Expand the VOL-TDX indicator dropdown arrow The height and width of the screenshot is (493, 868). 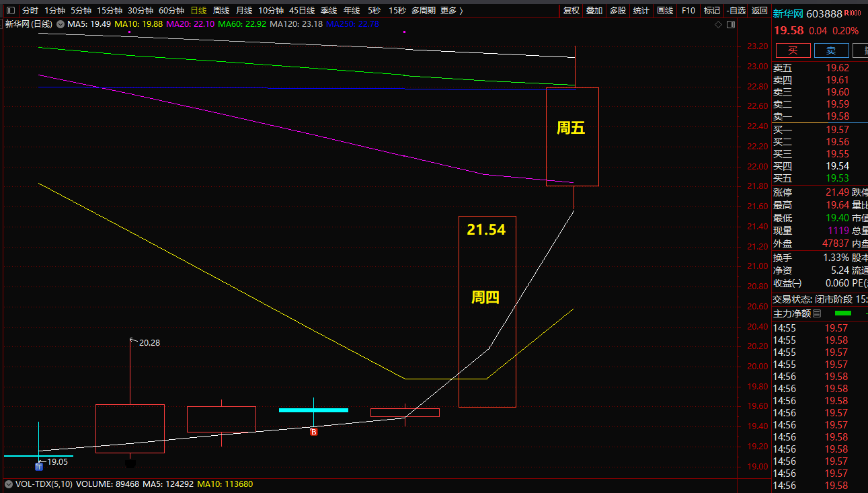click(x=9, y=484)
